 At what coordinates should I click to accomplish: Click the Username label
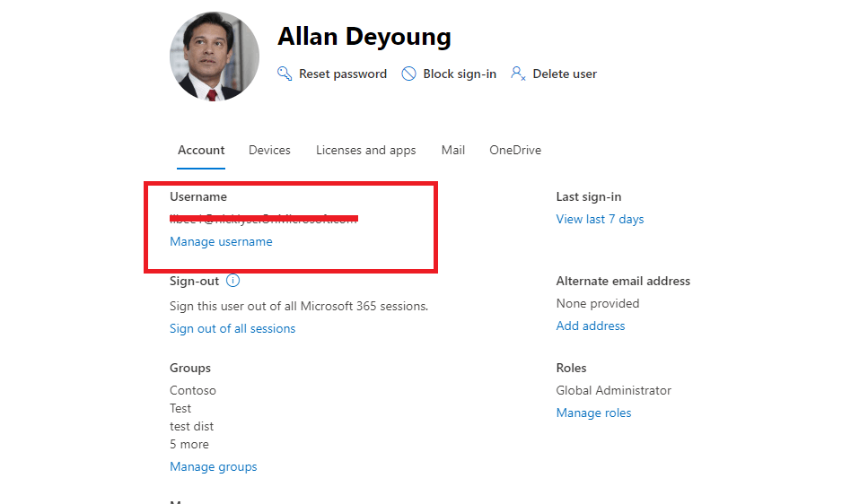point(198,197)
